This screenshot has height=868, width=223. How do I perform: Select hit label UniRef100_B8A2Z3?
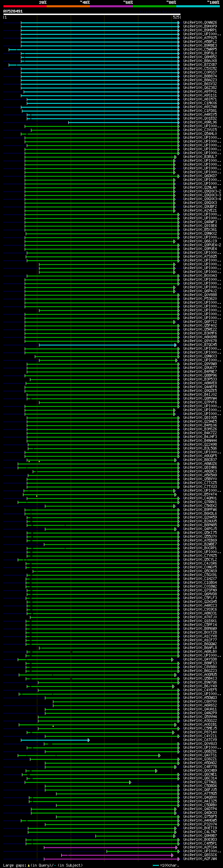(200, 80)
